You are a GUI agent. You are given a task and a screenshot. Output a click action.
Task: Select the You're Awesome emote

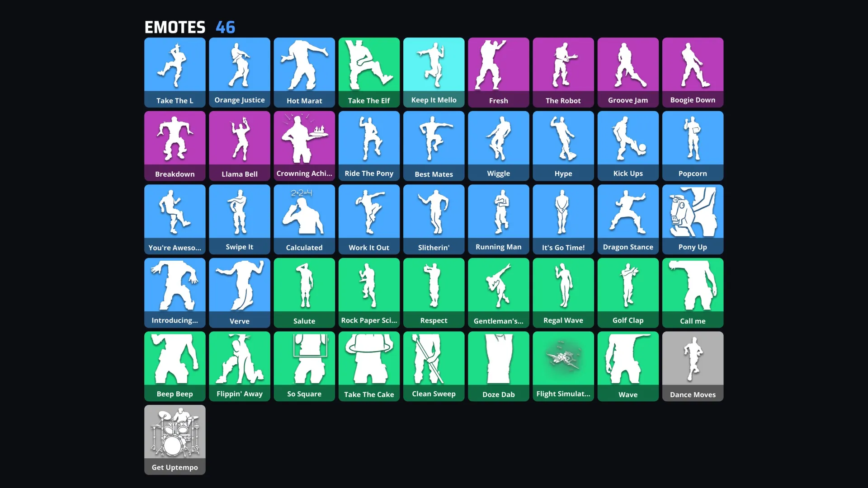click(175, 220)
